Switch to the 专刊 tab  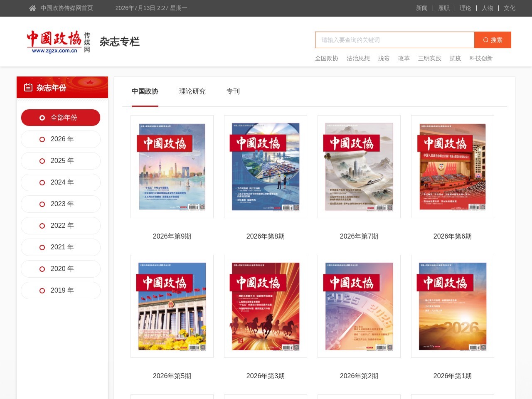(x=233, y=91)
